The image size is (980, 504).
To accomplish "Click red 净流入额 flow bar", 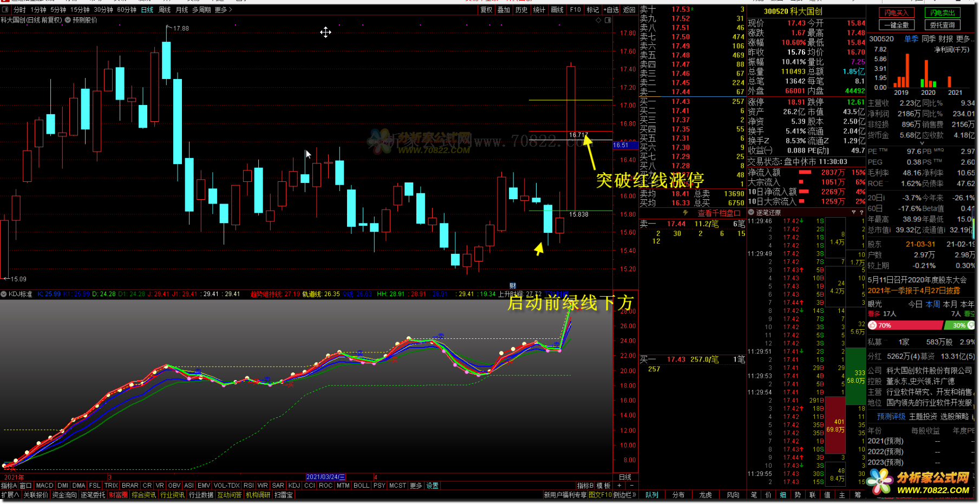I will pyautogui.click(x=805, y=172).
